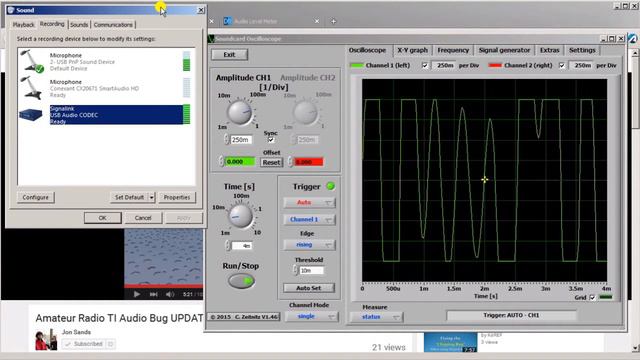Select the Oscilloscope tab
The height and width of the screenshot is (360, 640).
367,50
